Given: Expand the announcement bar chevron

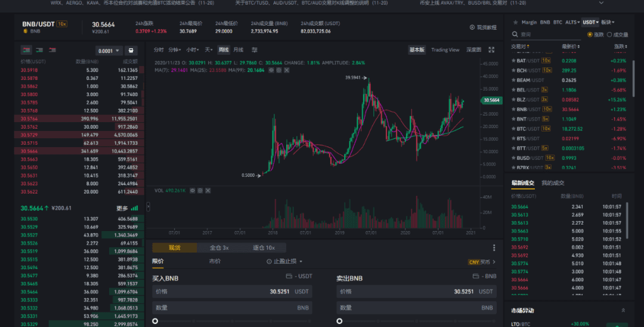Looking at the screenshot, I should (601, 3).
